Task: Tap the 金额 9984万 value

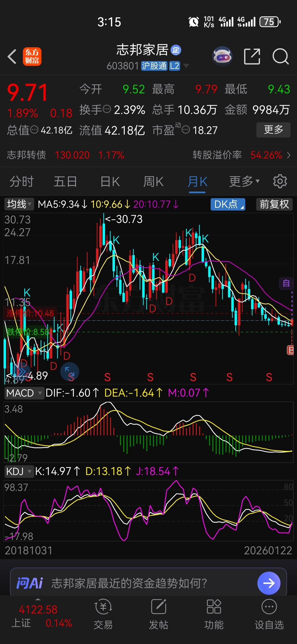Action: click(271, 110)
